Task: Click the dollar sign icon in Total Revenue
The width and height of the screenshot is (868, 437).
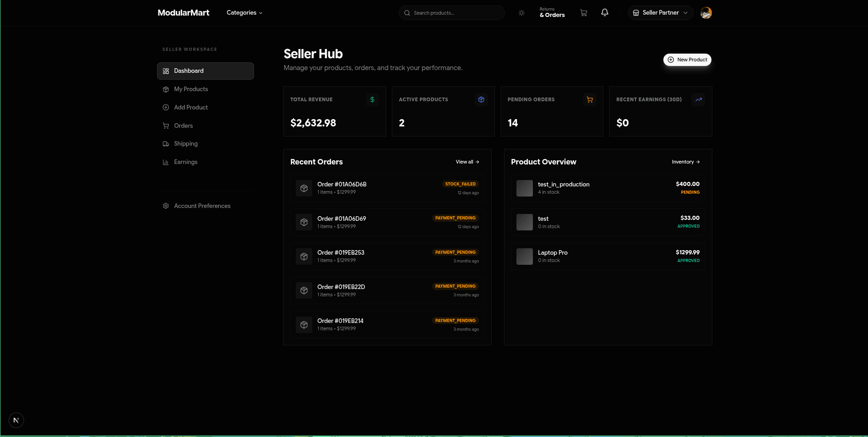Action: [372, 99]
